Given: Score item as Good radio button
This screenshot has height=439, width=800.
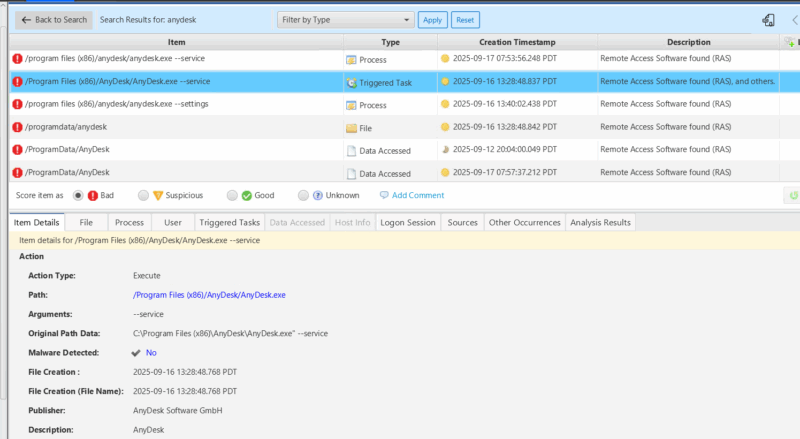Looking at the screenshot, I should coord(232,196).
